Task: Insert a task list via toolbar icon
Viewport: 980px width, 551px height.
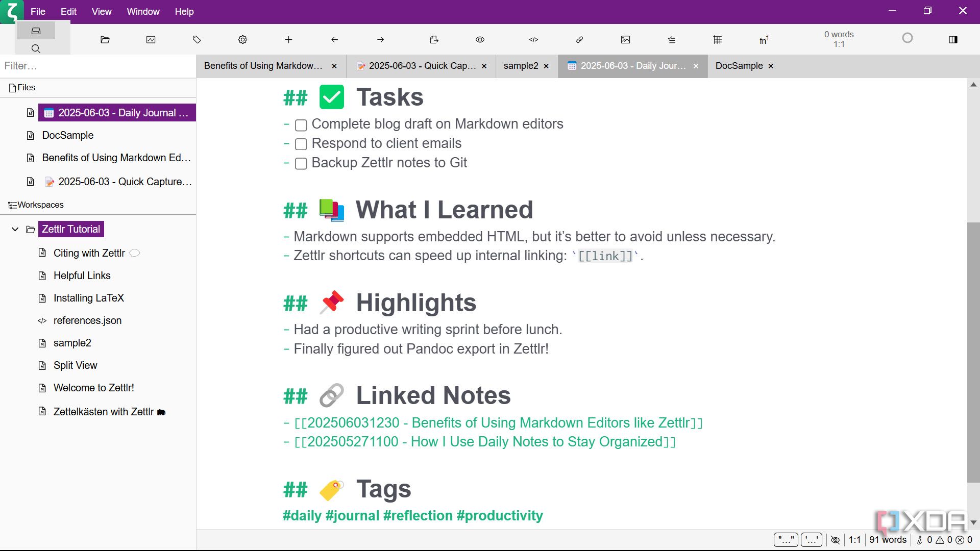Action: pyautogui.click(x=672, y=39)
